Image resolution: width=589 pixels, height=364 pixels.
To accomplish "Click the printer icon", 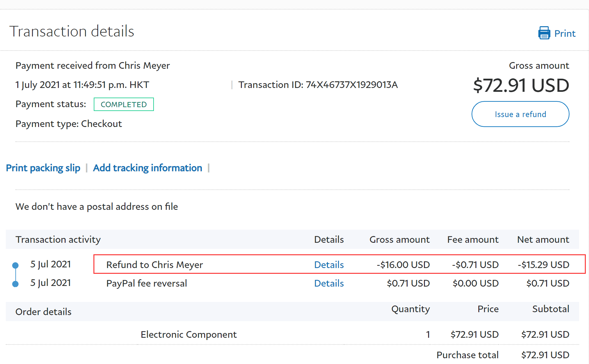I will (x=544, y=33).
